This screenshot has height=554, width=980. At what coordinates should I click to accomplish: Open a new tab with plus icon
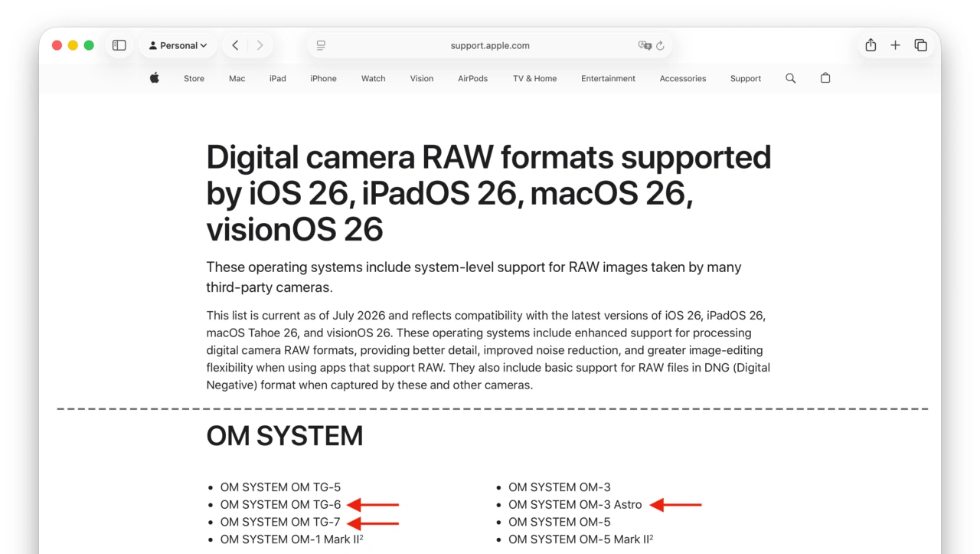[895, 45]
